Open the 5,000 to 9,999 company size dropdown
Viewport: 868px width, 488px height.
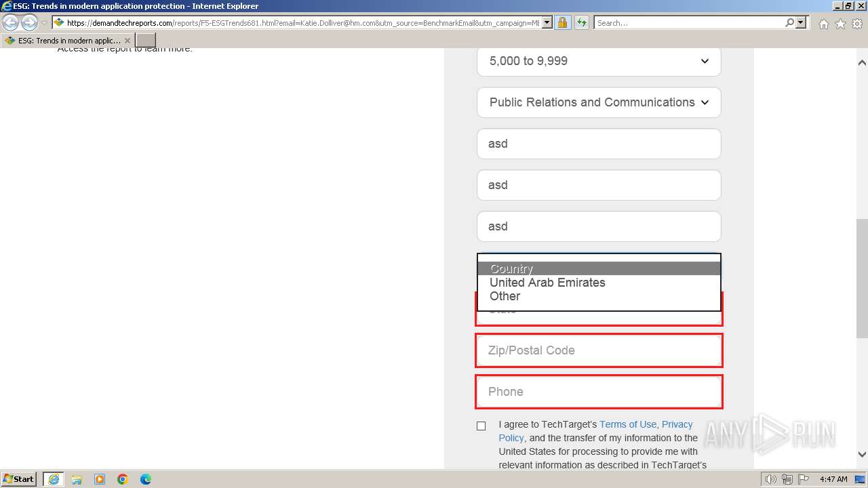tap(599, 61)
